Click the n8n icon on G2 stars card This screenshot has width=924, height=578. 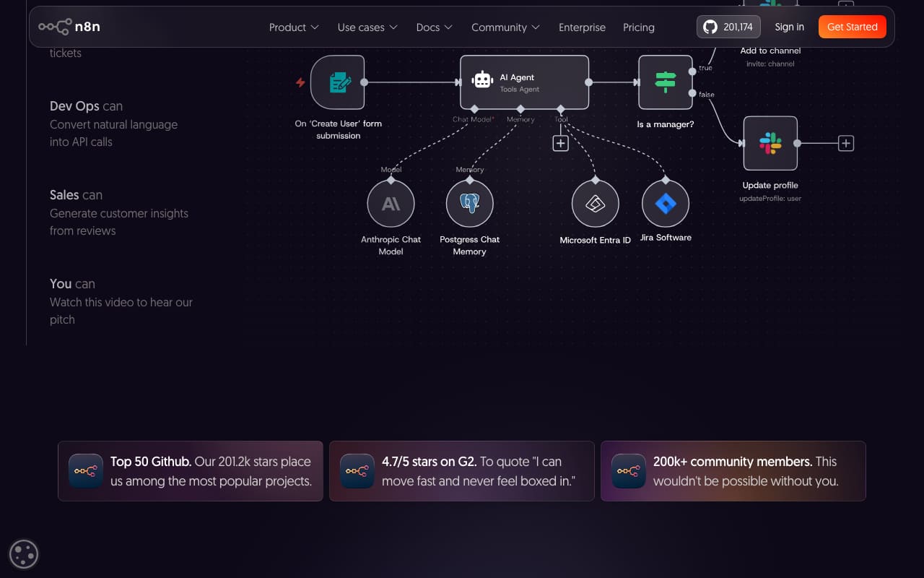point(357,471)
